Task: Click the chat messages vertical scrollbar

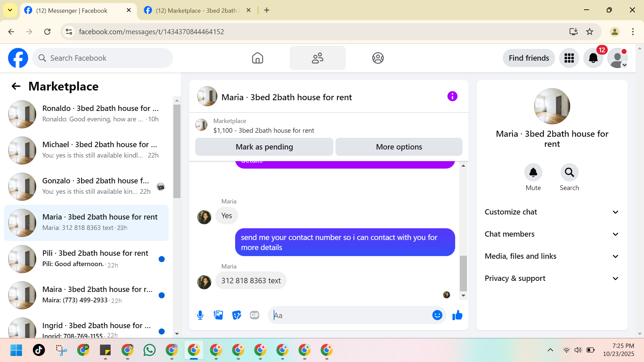Action: click(463, 273)
